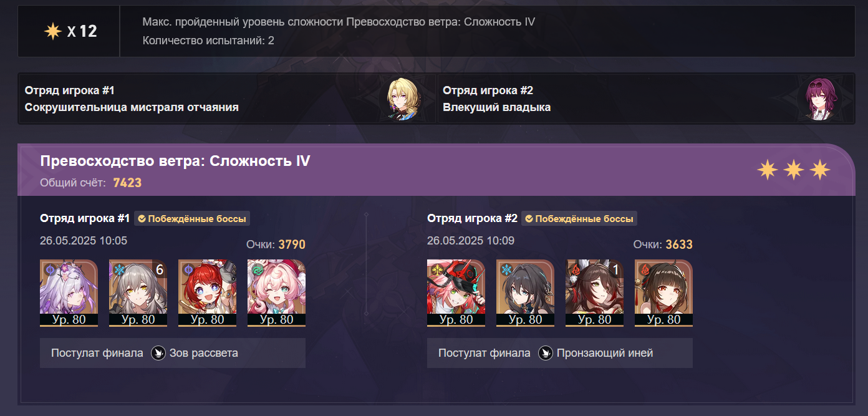The width and height of the screenshot is (868, 416).
Task: Open the Отряд игрока #2 Влекущий владыка tab
Action: (x=645, y=99)
